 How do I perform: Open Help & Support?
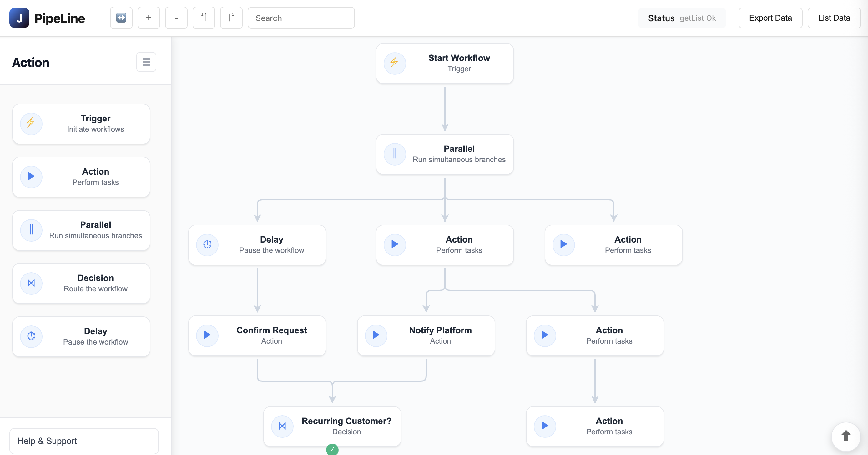point(84,441)
